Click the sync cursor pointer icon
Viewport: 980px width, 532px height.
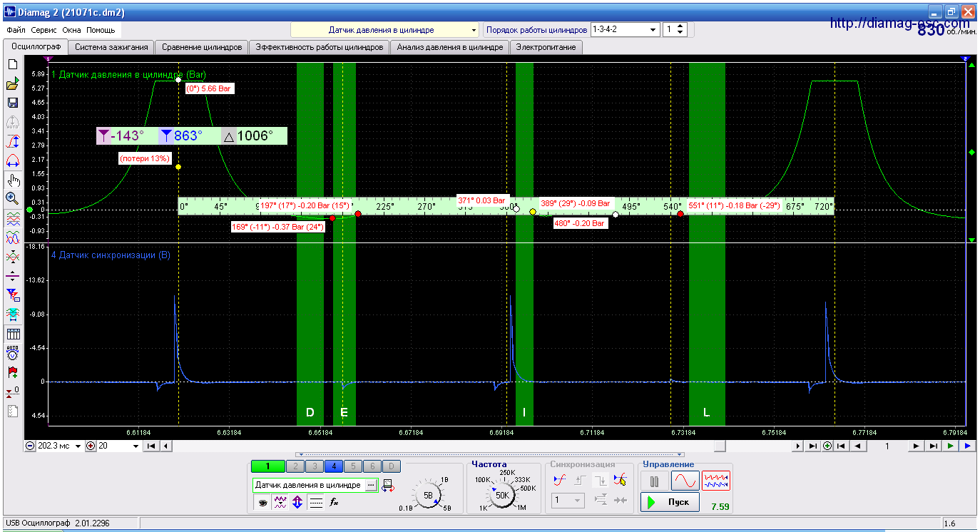point(620,481)
